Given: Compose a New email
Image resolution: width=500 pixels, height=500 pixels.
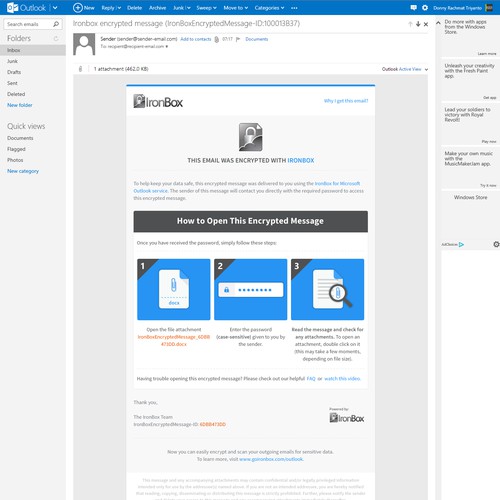Looking at the screenshot, I should 84,8.
